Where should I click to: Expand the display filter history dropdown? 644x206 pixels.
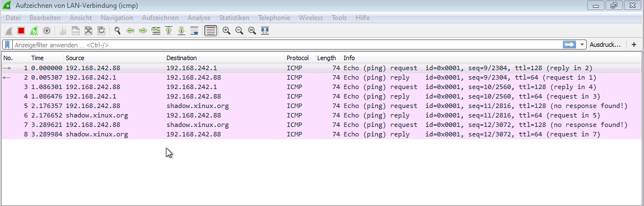582,45
